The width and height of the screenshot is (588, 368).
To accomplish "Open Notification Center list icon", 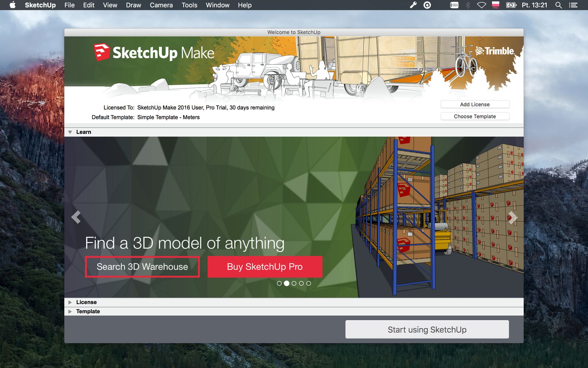I will [573, 5].
